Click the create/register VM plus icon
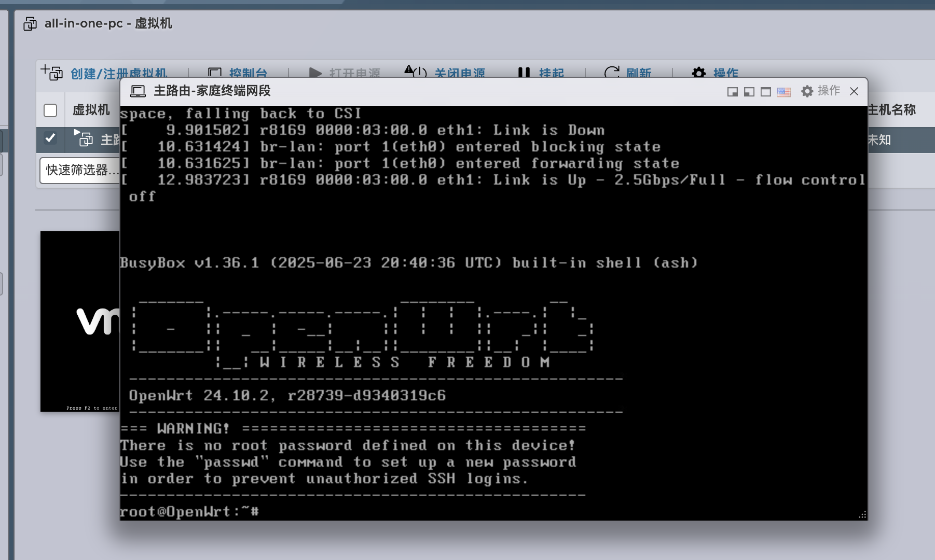Image resolution: width=935 pixels, height=560 pixels. (52, 72)
